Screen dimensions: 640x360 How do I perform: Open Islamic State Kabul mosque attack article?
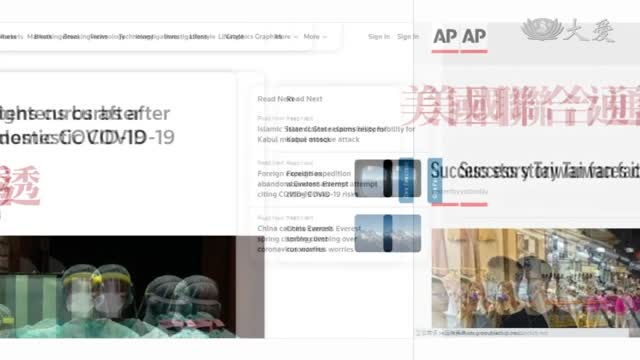pyautogui.click(x=336, y=134)
